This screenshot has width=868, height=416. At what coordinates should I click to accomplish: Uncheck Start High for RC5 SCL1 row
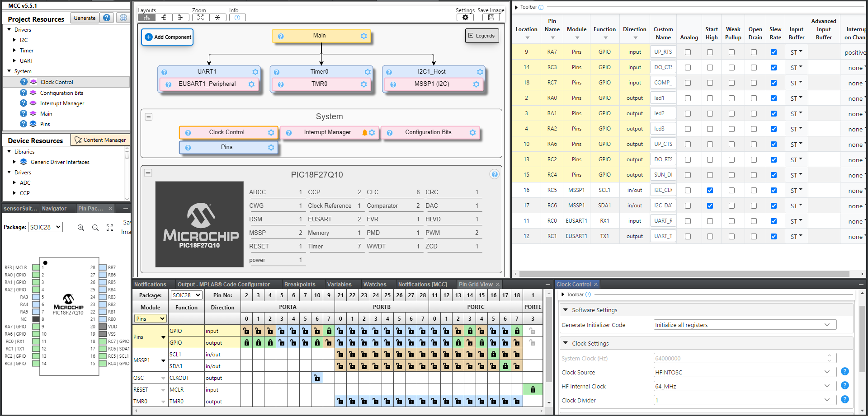pos(710,191)
